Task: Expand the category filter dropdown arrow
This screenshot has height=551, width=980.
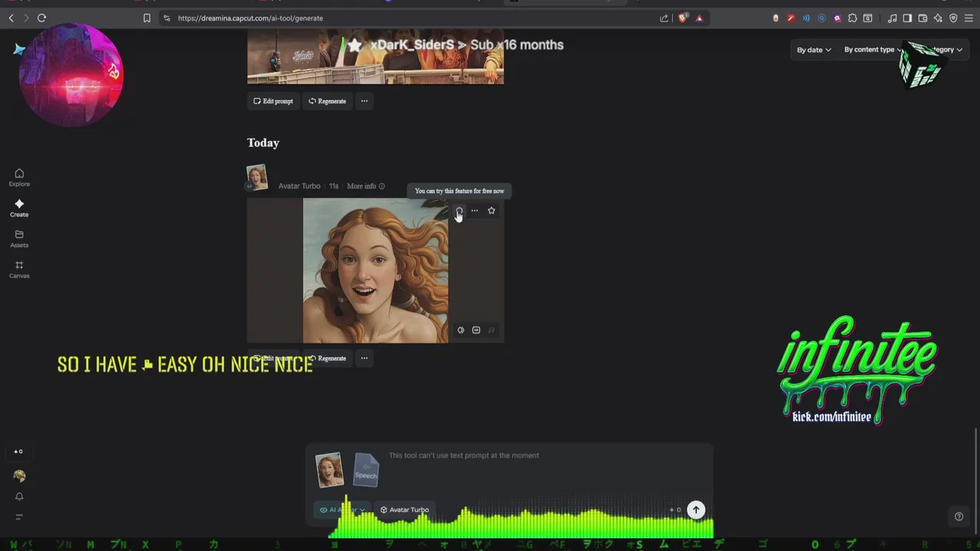Action: coord(959,50)
